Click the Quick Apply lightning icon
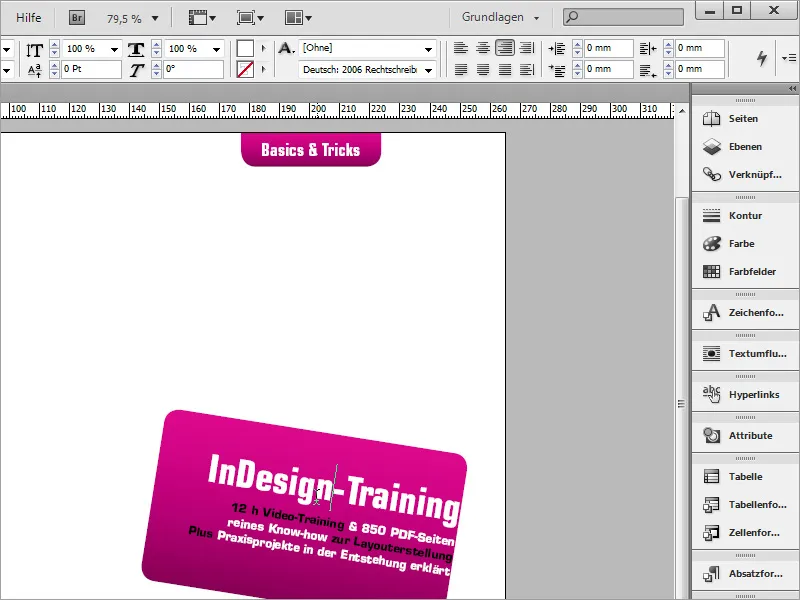This screenshot has height=600, width=800. pos(760,58)
